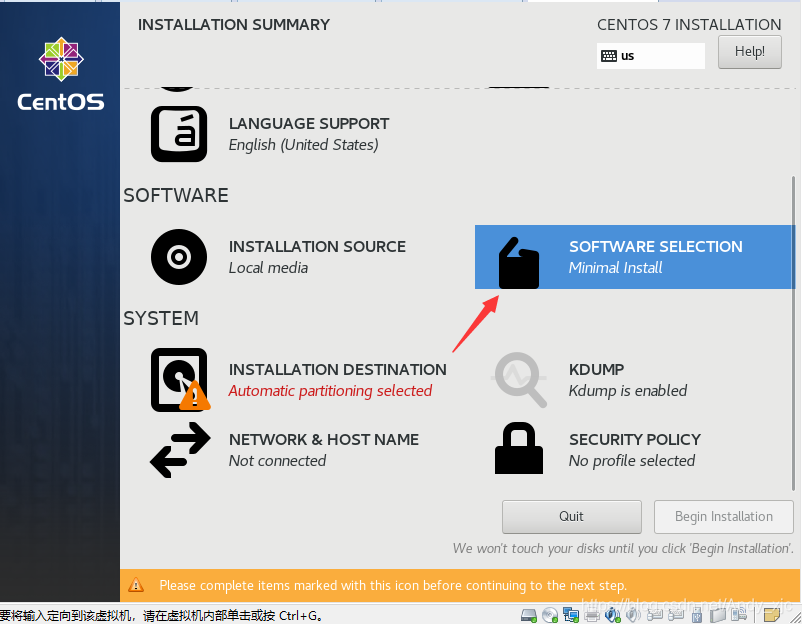
Task: Click the Installation Source disc icon
Action: (x=179, y=257)
